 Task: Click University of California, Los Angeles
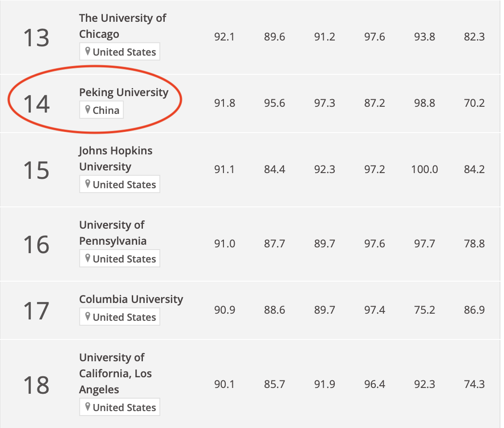point(115,373)
